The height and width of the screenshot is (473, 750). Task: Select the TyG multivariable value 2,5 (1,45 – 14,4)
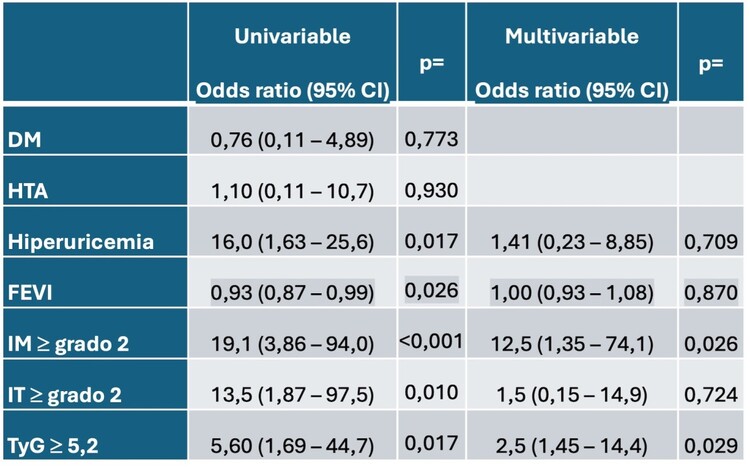click(571, 444)
